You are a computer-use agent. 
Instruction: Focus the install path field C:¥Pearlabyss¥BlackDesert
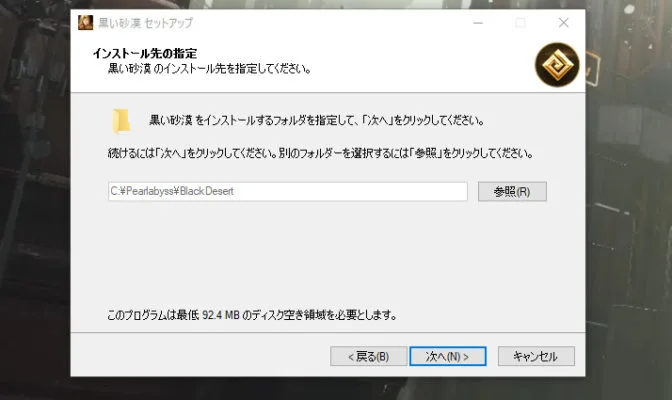(288, 191)
